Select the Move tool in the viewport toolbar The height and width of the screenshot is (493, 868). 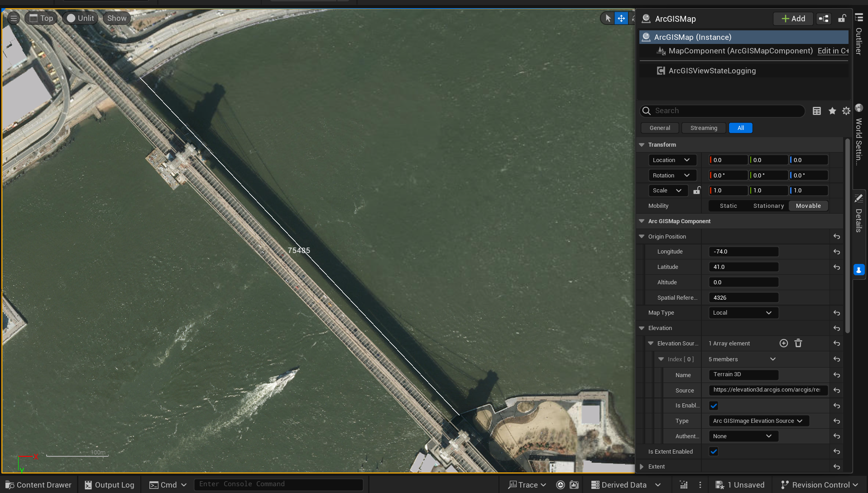pyautogui.click(x=621, y=18)
